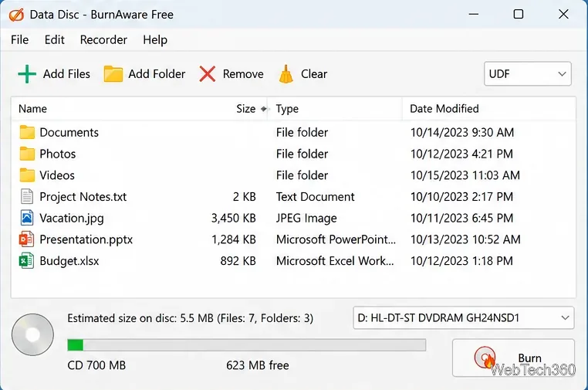Screen dimensions: 588x390
Task: Click the Project Notes.txt document icon
Action: (27, 197)
